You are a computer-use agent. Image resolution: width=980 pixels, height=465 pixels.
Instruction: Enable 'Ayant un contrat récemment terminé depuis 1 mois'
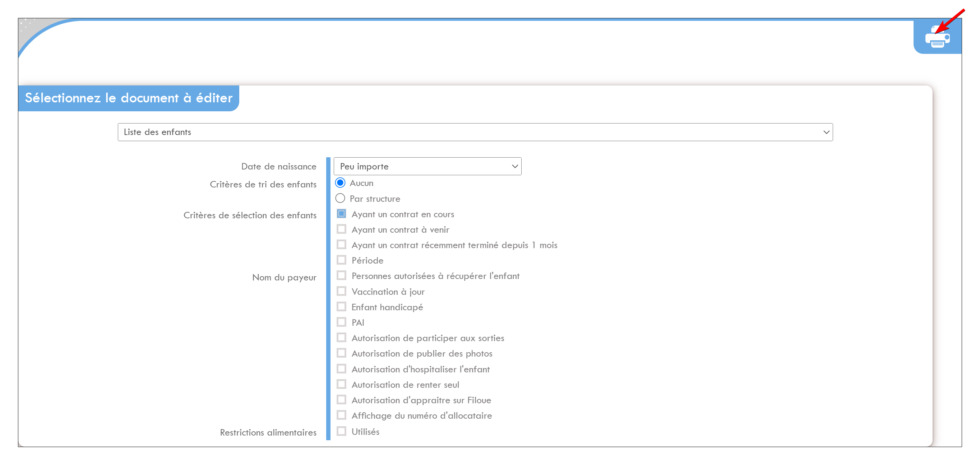pos(341,245)
